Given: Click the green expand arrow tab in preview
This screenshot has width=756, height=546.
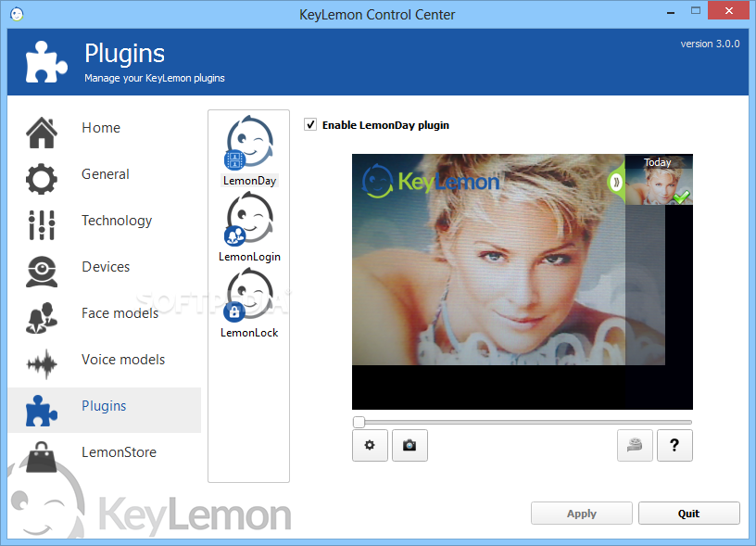Looking at the screenshot, I should pos(616,183).
